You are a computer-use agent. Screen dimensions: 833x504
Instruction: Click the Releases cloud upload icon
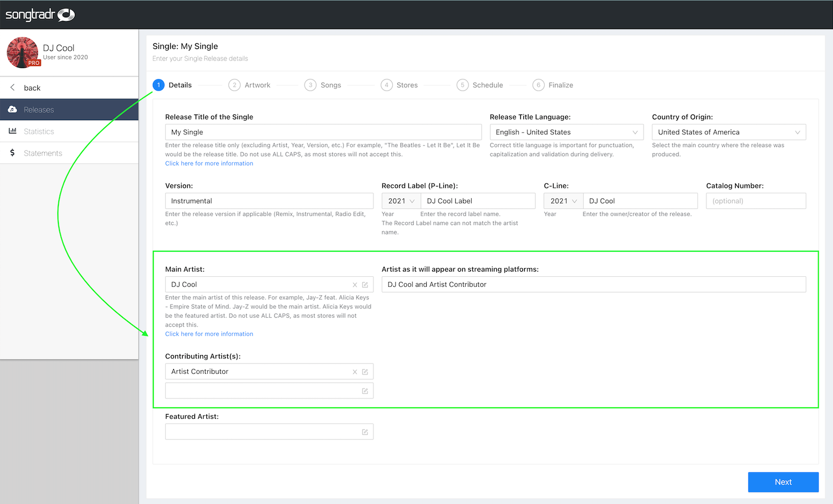pyautogui.click(x=12, y=109)
